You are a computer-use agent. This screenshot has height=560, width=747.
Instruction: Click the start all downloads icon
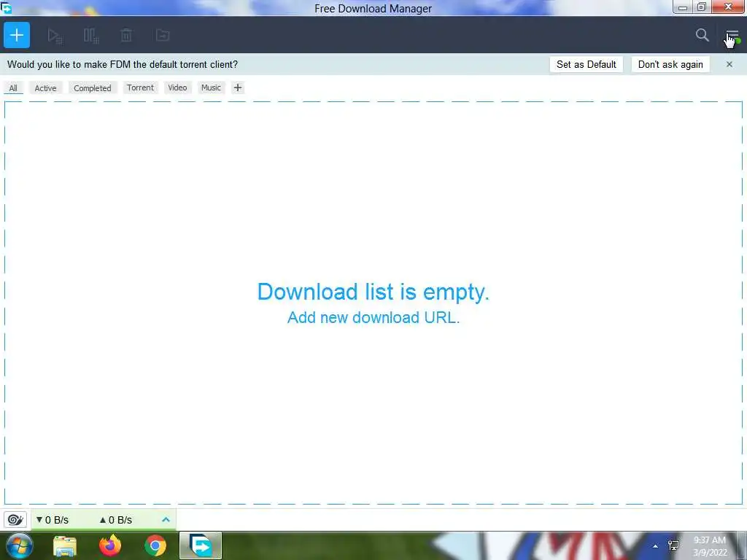[55, 35]
